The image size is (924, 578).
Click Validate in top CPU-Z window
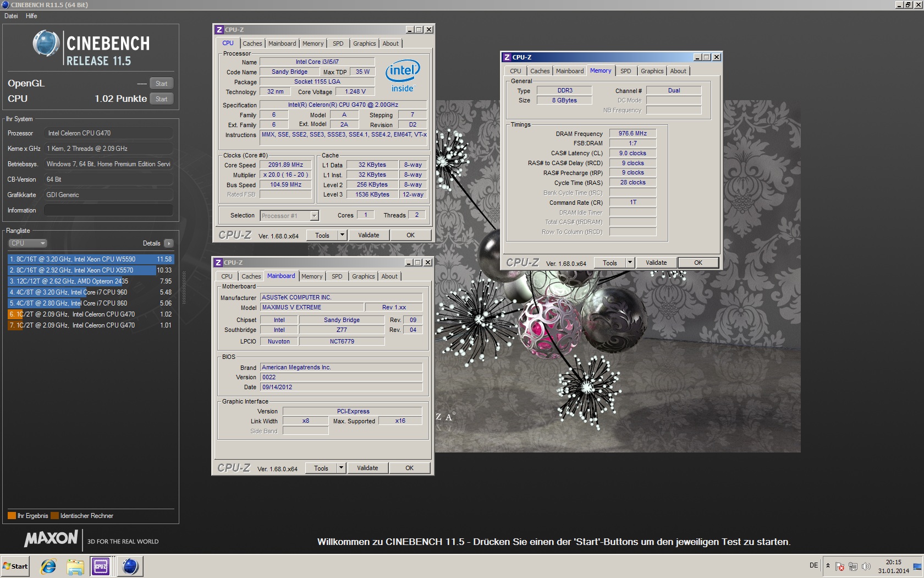[x=369, y=235]
